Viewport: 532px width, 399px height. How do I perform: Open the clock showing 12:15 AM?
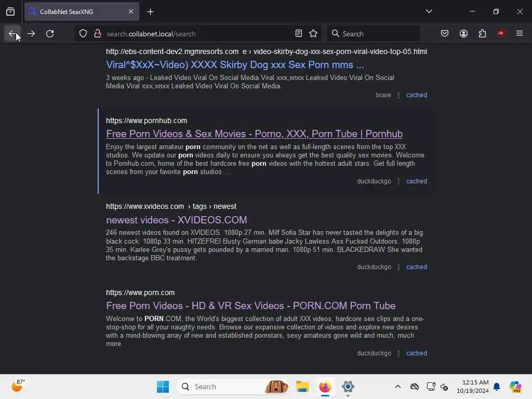click(472, 387)
